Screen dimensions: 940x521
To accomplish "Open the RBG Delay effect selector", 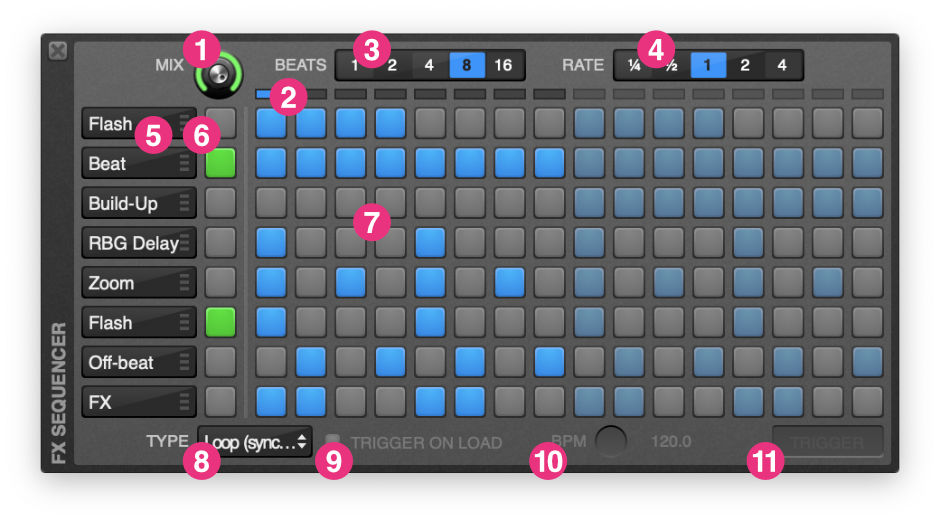I will pos(138,243).
